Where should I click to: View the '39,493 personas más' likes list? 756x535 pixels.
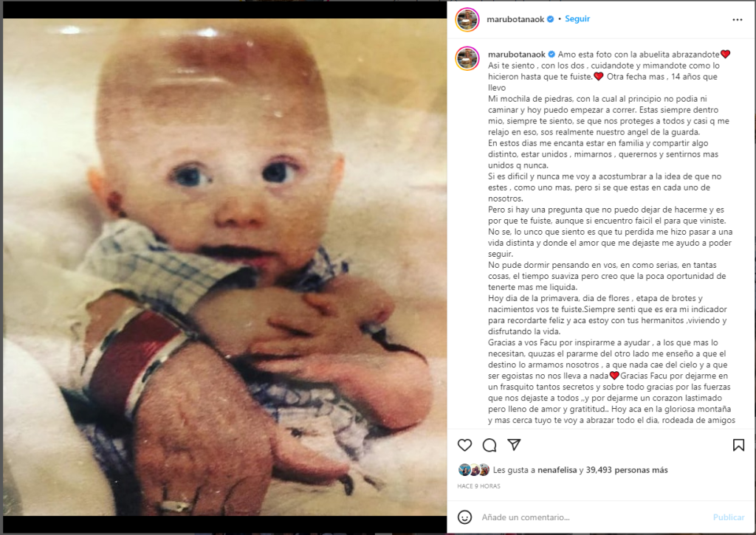pyautogui.click(x=627, y=470)
